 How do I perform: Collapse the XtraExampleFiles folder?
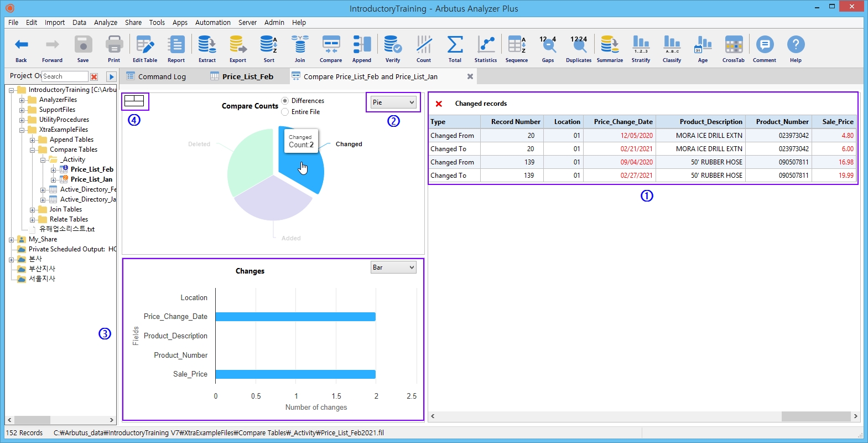coord(22,130)
